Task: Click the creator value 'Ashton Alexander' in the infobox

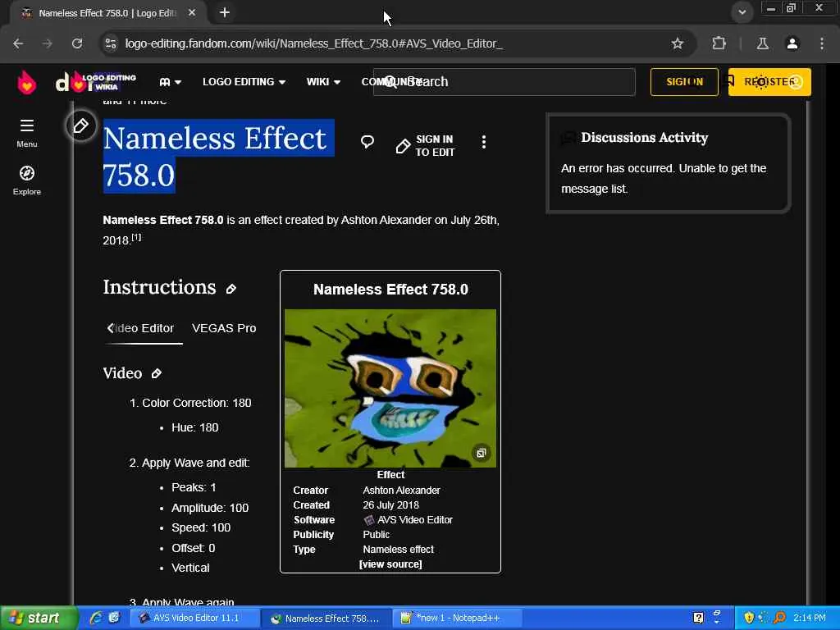Action: 401,491
